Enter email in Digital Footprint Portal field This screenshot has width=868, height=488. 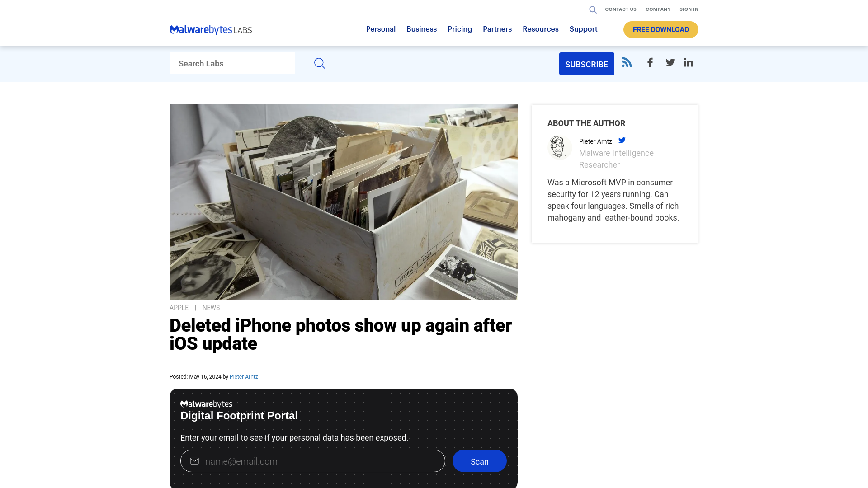coord(312,460)
